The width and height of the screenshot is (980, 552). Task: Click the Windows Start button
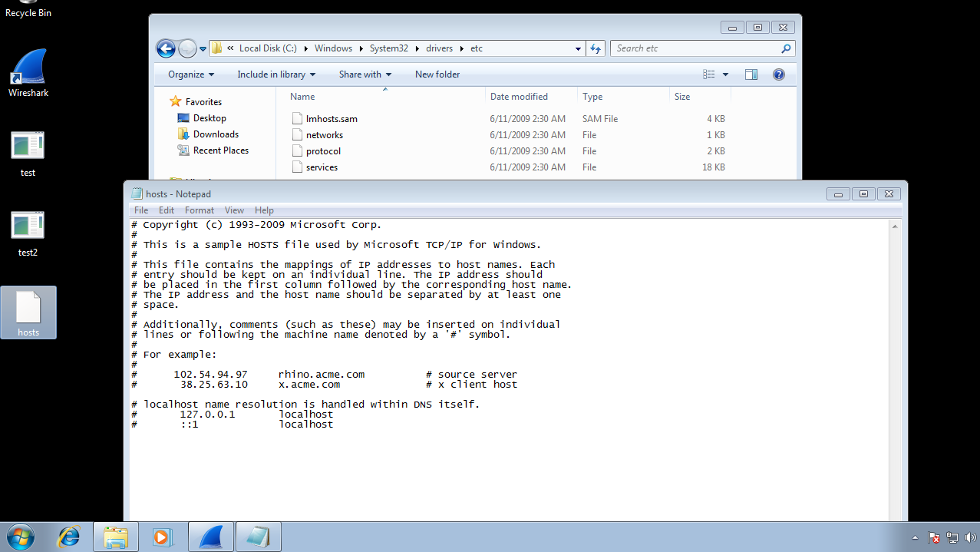(x=20, y=537)
